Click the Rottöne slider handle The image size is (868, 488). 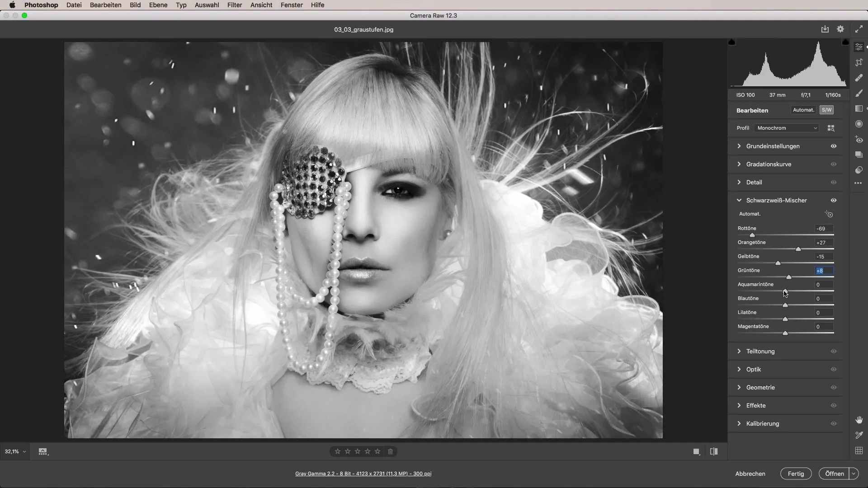tap(752, 235)
